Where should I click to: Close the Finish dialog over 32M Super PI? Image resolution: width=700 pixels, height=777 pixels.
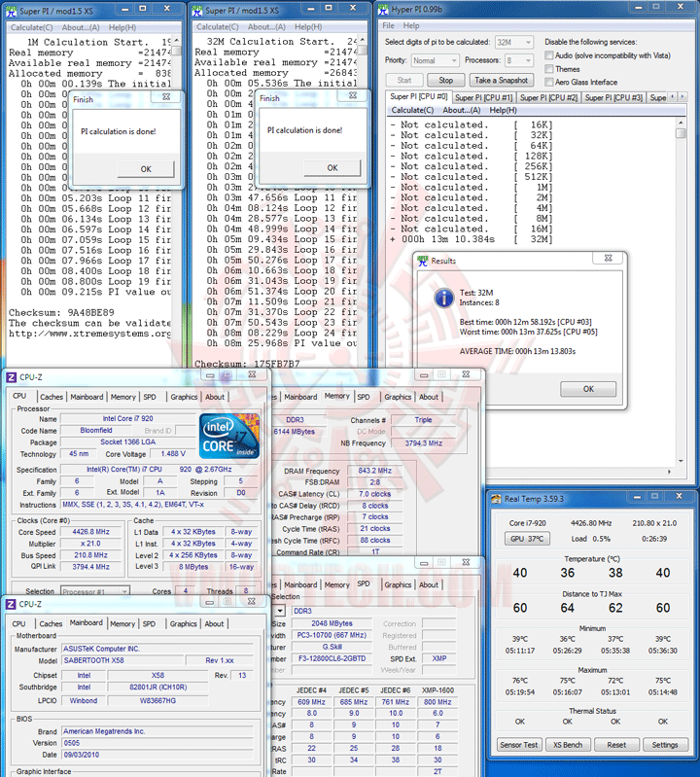(x=353, y=95)
